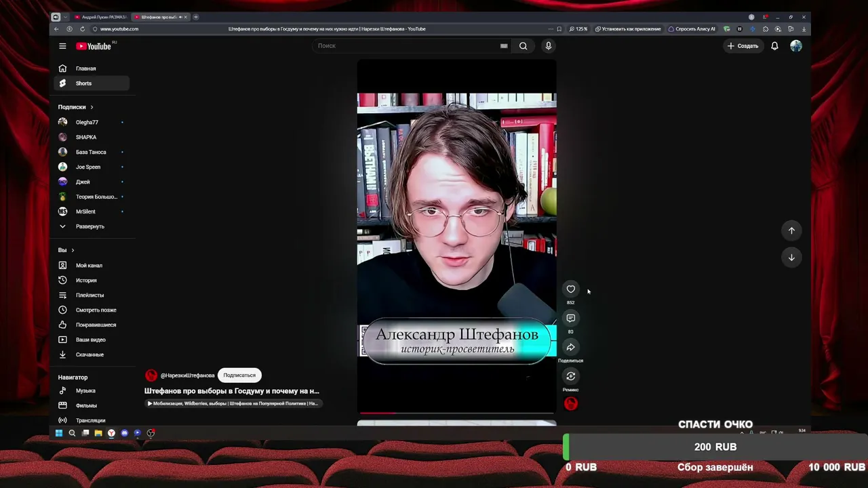Open the Short's sound source thumbnail
868x488 pixels.
click(571, 404)
